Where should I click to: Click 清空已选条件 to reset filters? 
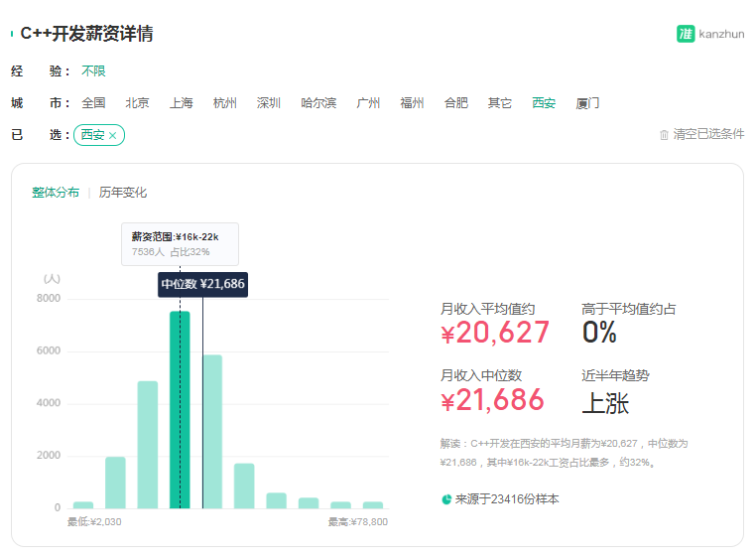point(708,135)
